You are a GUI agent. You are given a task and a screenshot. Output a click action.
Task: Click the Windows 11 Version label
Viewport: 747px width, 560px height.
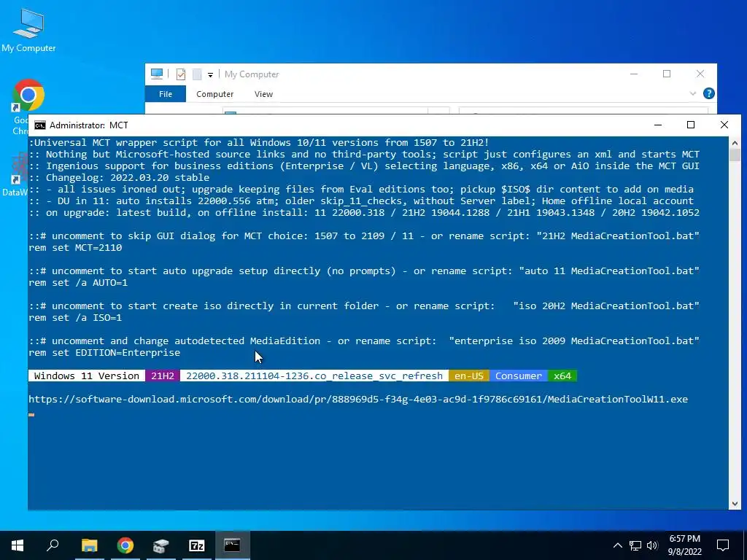[87, 376]
